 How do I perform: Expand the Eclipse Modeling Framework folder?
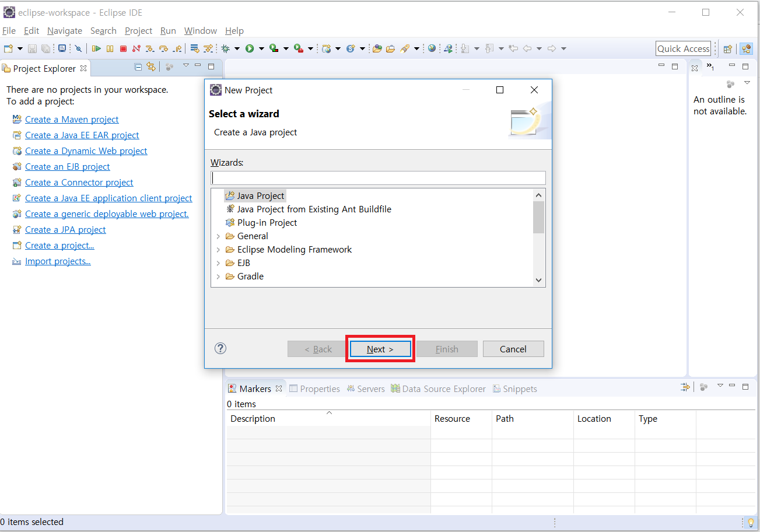tap(218, 250)
